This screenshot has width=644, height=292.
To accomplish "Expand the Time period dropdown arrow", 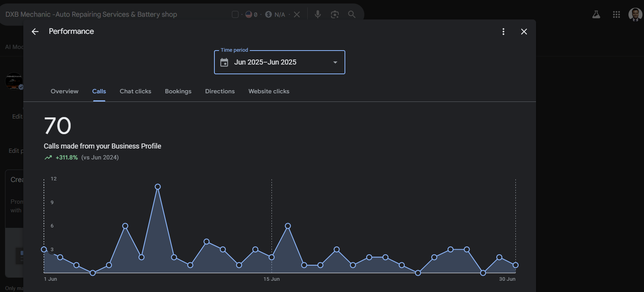I will 335,62.
